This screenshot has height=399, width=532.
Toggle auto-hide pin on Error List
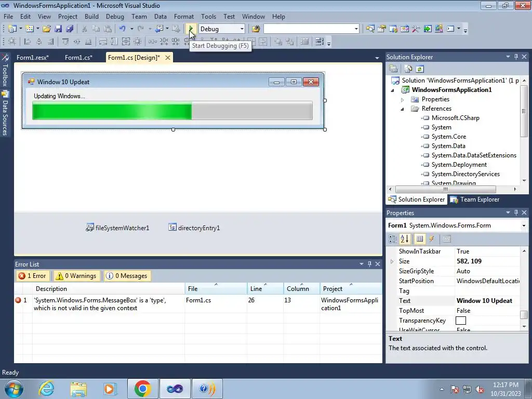pyautogui.click(x=369, y=264)
